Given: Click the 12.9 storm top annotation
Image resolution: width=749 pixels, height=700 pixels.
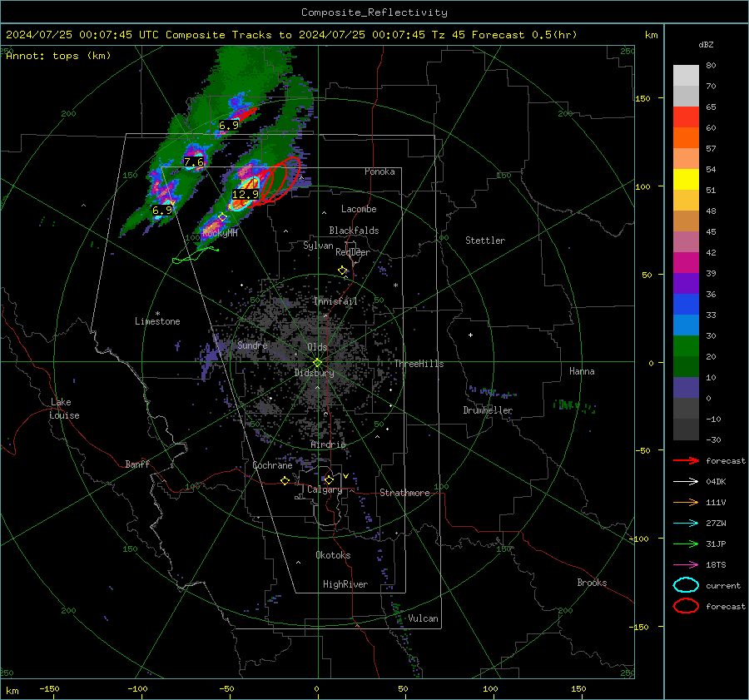Looking at the screenshot, I should [x=246, y=195].
